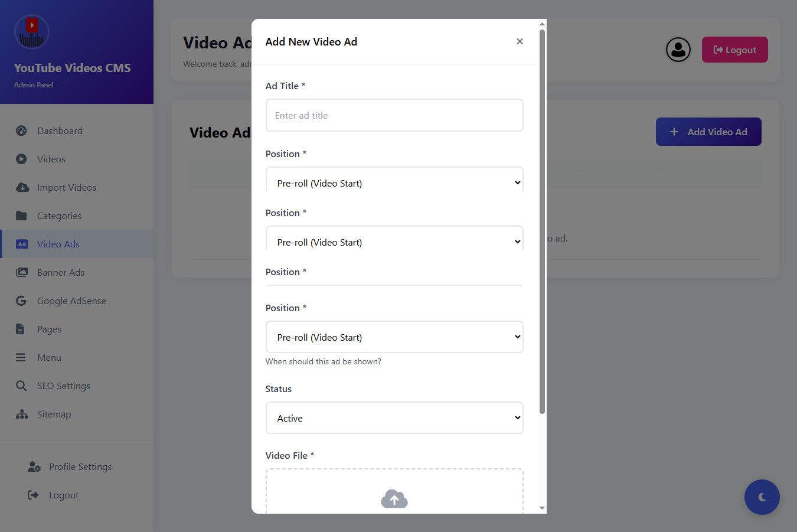
Task: Click the SEO Settings magnifier icon
Action: click(x=21, y=386)
